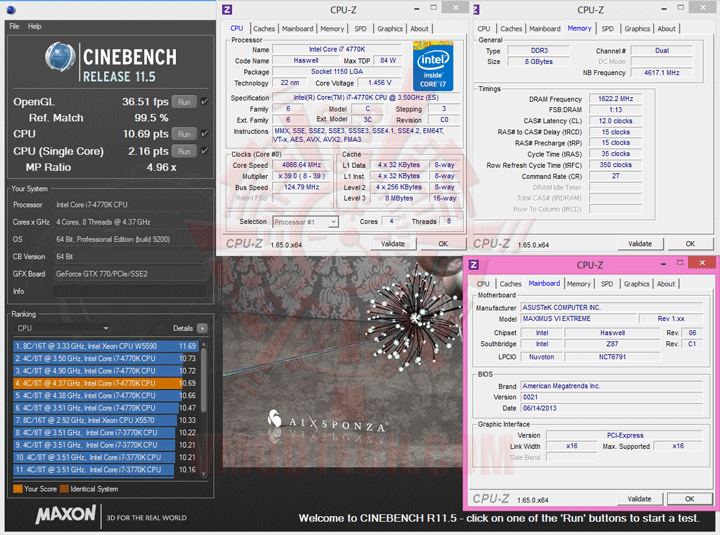Select highlighted ranking row 4 at 4.37 GHz
Screen dimensions: 720x535
(106, 383)
